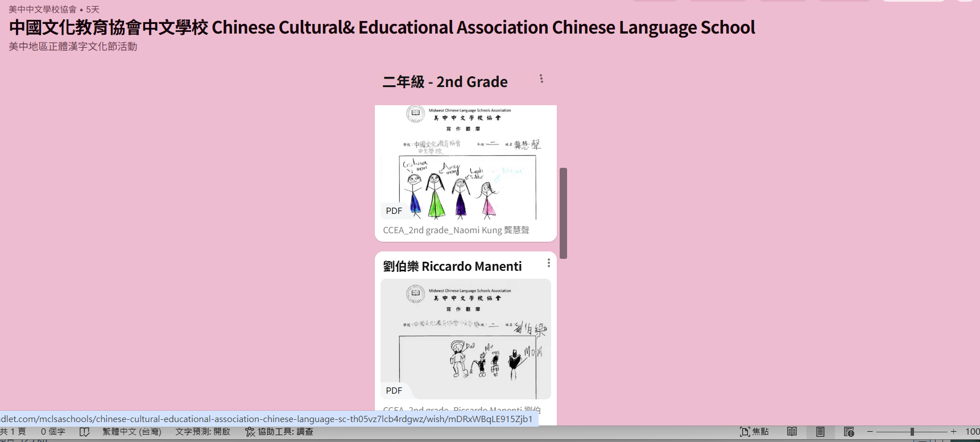The image size is (980, 442).
Task: Click the author name 美中中文學校協會
Action: (x=43, y=9)
